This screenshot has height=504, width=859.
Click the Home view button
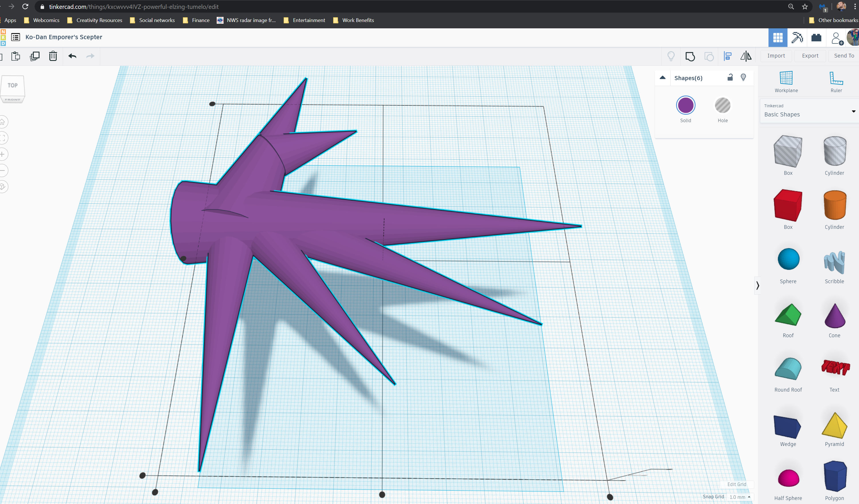(x=3, y=122)
